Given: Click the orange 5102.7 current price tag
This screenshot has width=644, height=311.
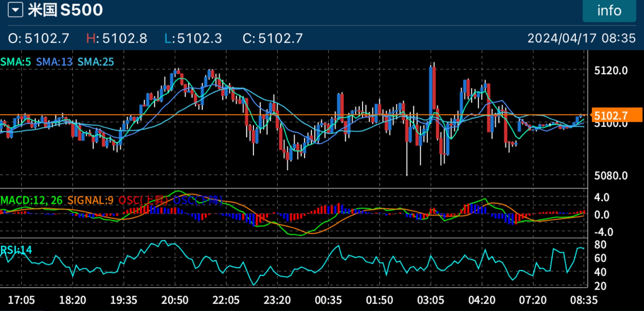Looking at the screenshot, I should pyautogui.click(x=617, y=115).
